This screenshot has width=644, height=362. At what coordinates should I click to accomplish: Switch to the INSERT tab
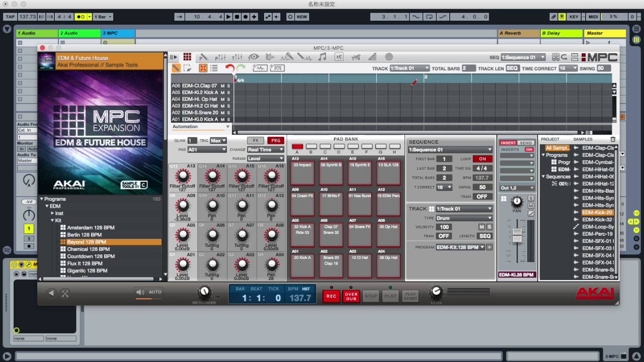[x=508, y=143]
